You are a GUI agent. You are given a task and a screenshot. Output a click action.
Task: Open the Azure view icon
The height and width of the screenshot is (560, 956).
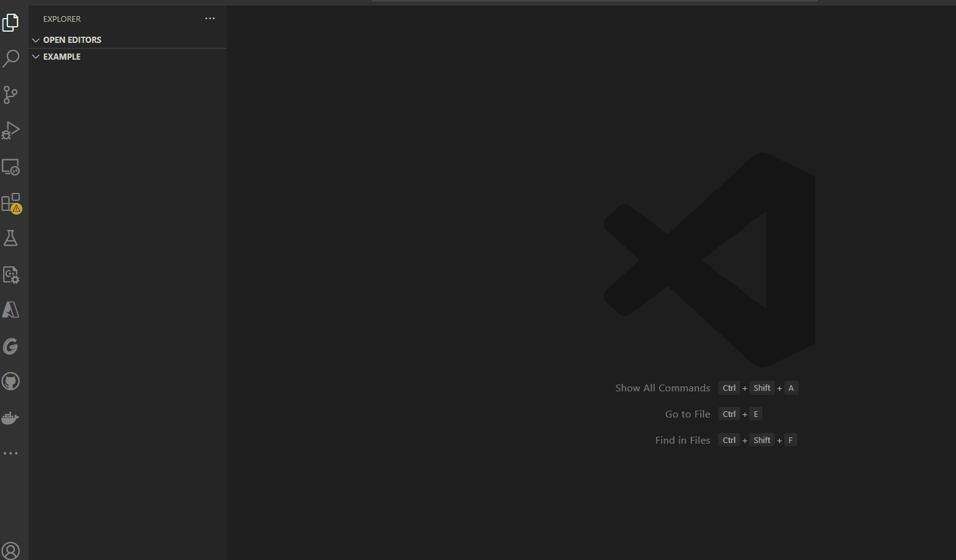11,310
